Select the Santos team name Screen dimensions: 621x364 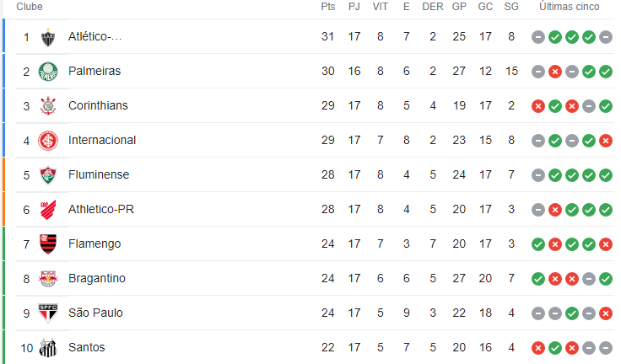coord(86,347)
